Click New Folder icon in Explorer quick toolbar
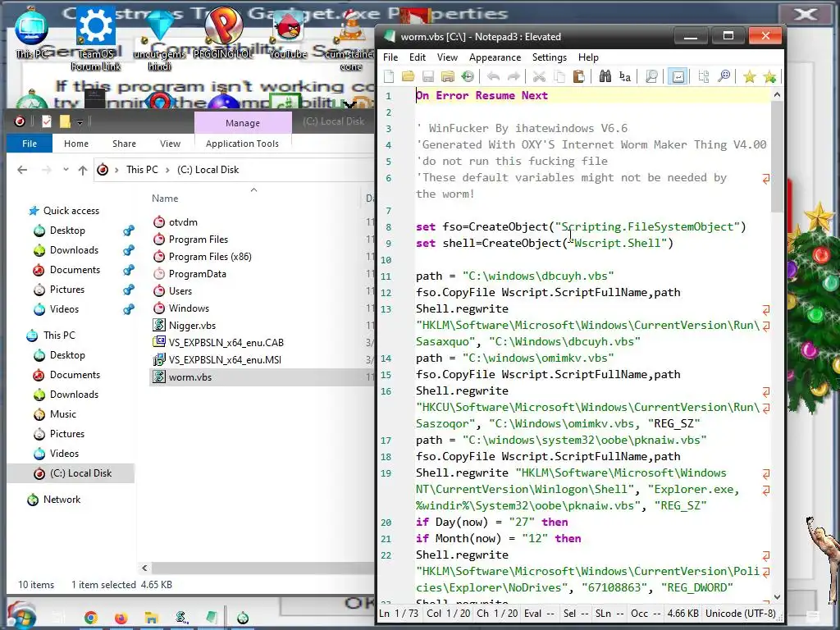The image size is (840, 630). 65,122
